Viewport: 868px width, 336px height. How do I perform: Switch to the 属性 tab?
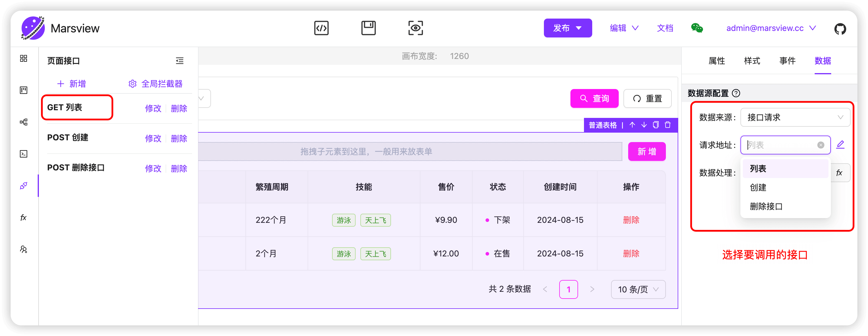717,61
